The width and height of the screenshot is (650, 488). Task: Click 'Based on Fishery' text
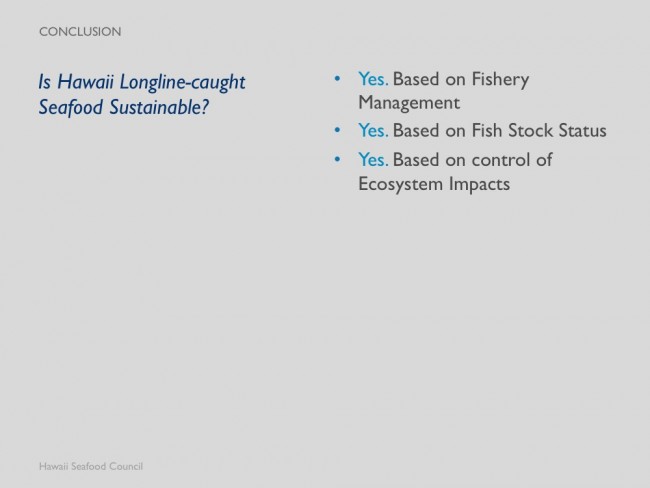coord(461,79)
